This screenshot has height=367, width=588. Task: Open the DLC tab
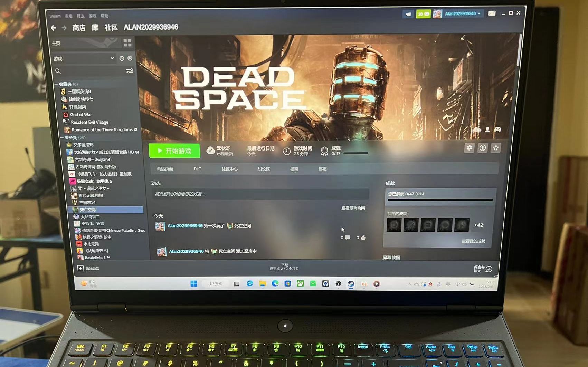[x=197, y=169]
